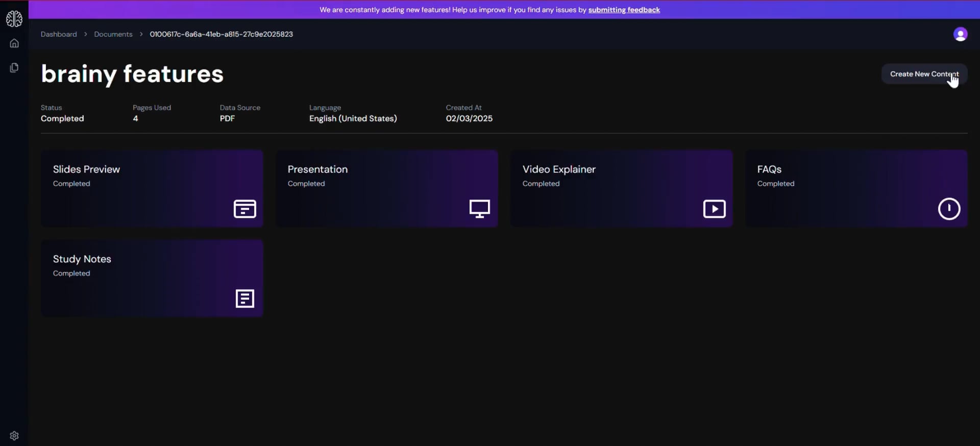980x446 pixels.
Task: Click the Video Explainer play icon
Action: click(x=714, y=209)
